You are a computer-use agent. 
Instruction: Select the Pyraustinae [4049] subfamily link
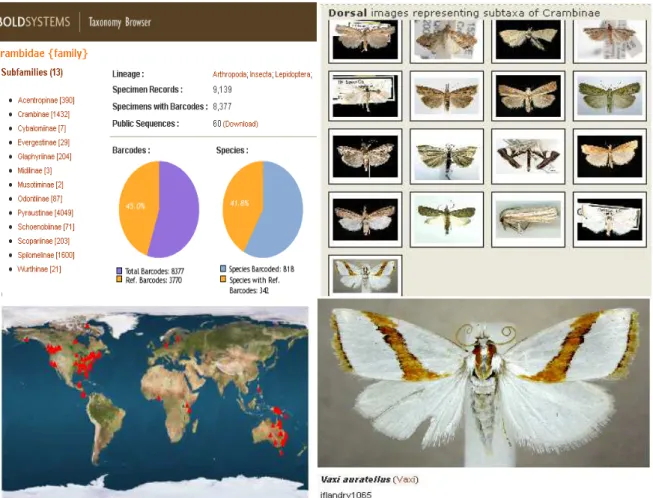coord(45,213)
